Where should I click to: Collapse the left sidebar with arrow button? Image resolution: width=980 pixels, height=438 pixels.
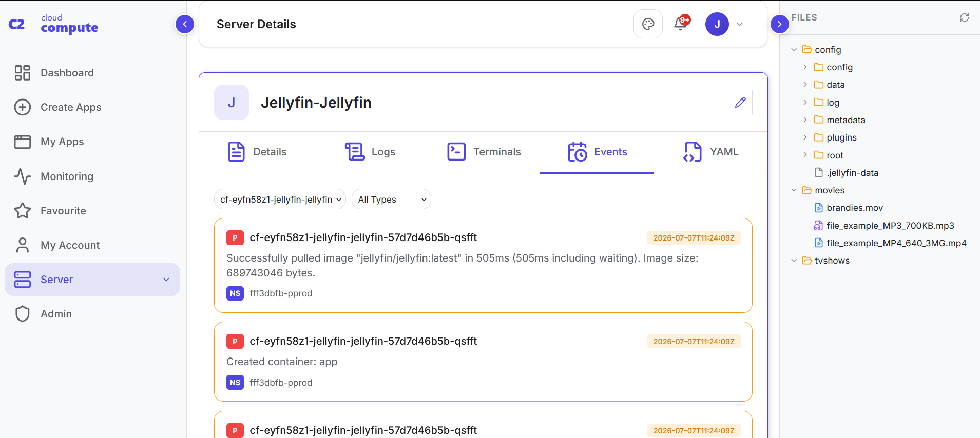[185, 24]
